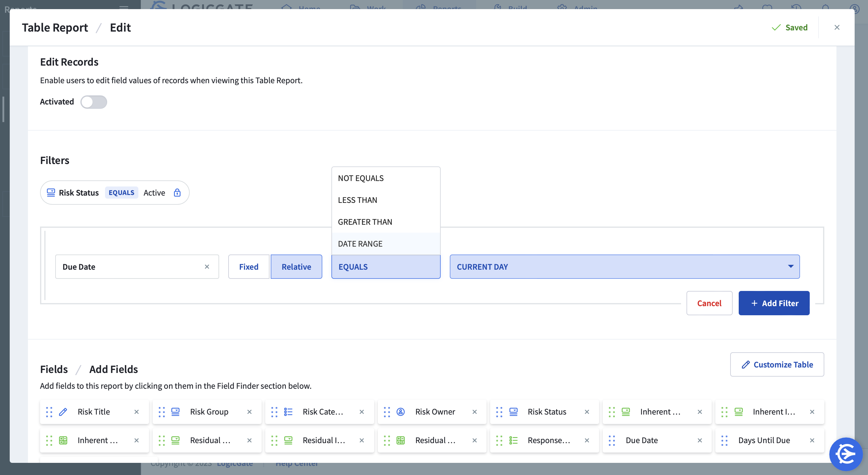Image resolution: width=868 pixels, height=475 pixels.
Task: Select DATE RANGE from the operator list
Action: click(360, 243)
